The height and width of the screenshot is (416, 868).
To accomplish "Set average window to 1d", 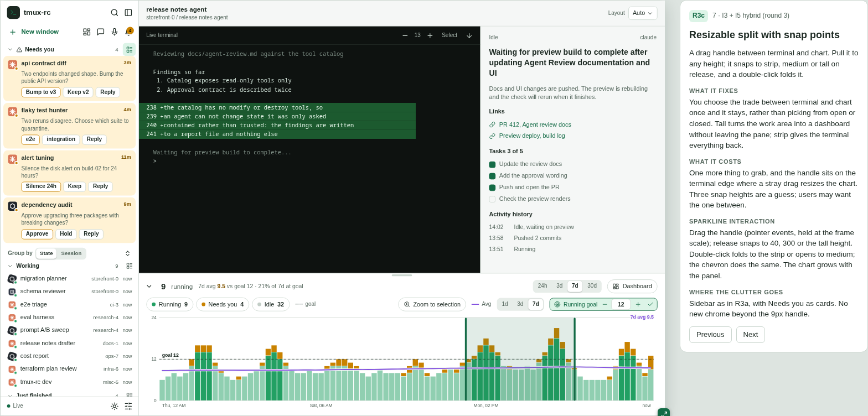I will point(505,304).
